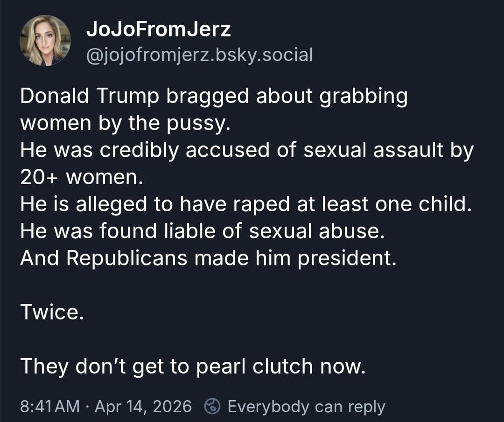The width and height of the screenshot is (504, 422).
Task: Click the "20+ women." line
Action: tap(82, 178)
